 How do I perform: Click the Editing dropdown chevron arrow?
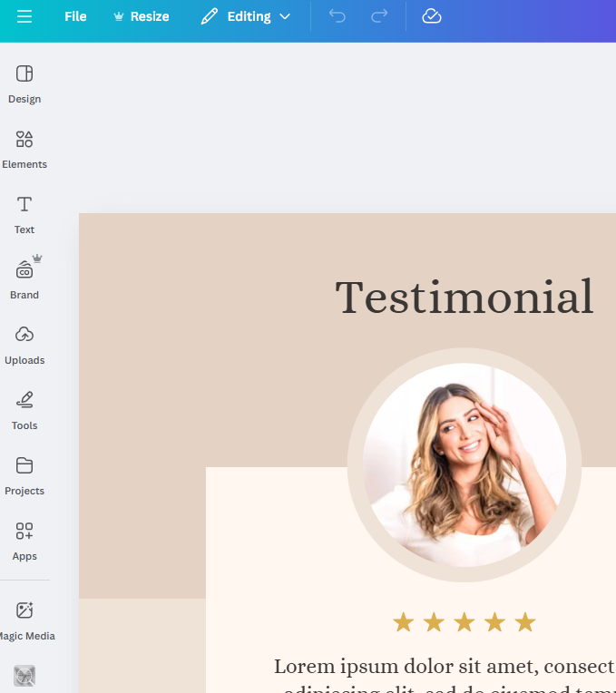[285, 17]
